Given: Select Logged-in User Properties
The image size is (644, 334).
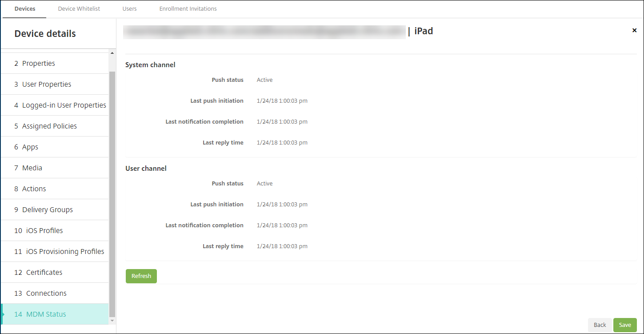Looking at the screenshot, I should pyautogui.click(x=55, y=105).
